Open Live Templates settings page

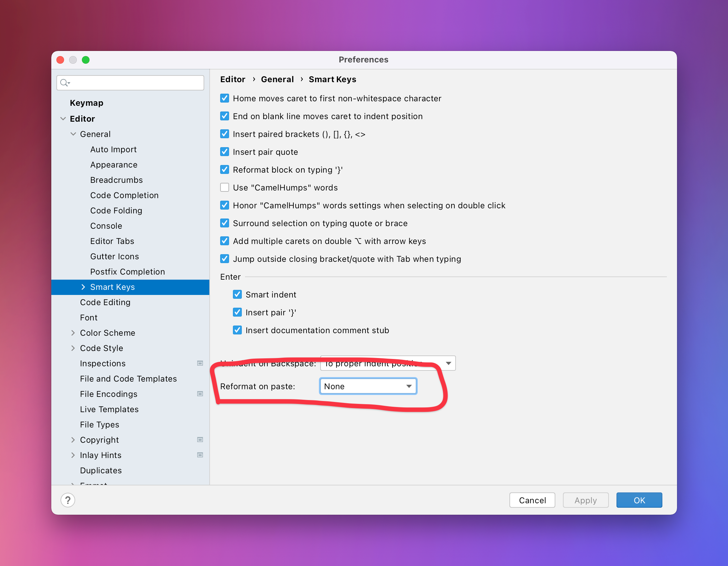tap(109, 409)
